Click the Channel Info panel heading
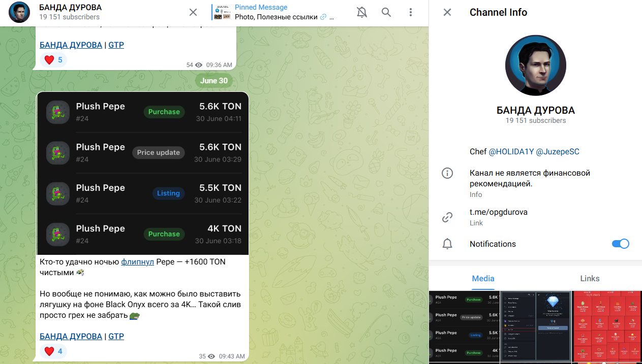Screen dimensions: 642x364 (x=498, y=12)
